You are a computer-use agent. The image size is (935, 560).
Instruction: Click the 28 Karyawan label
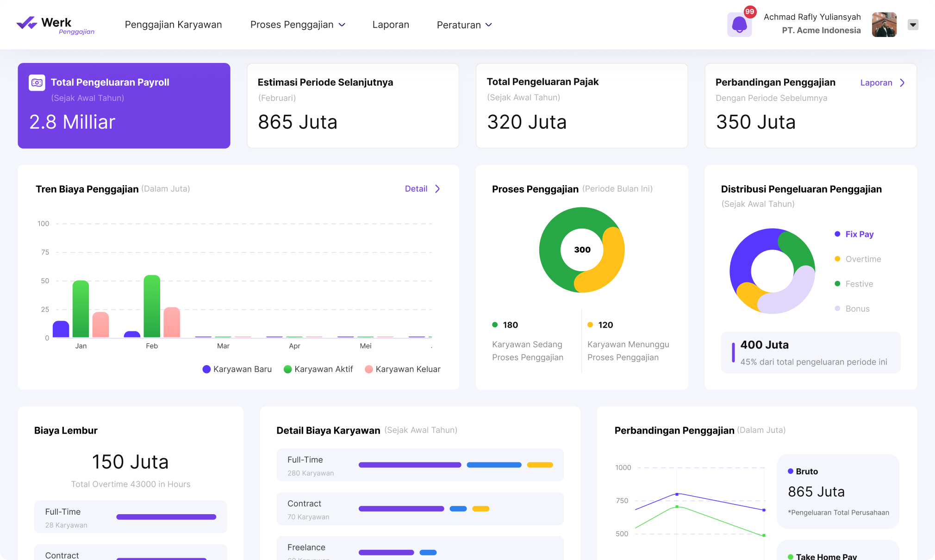tap(66, 525)
